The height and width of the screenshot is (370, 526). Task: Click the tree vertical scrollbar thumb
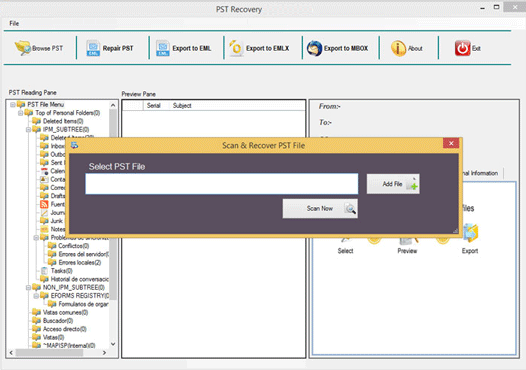(113, 205)
